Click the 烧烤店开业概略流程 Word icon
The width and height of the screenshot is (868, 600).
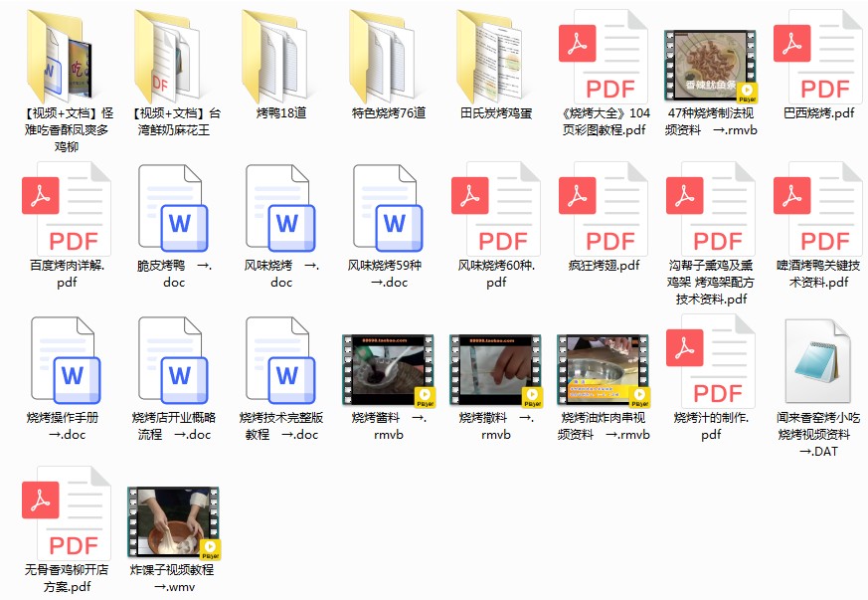(x=174, y=360)
